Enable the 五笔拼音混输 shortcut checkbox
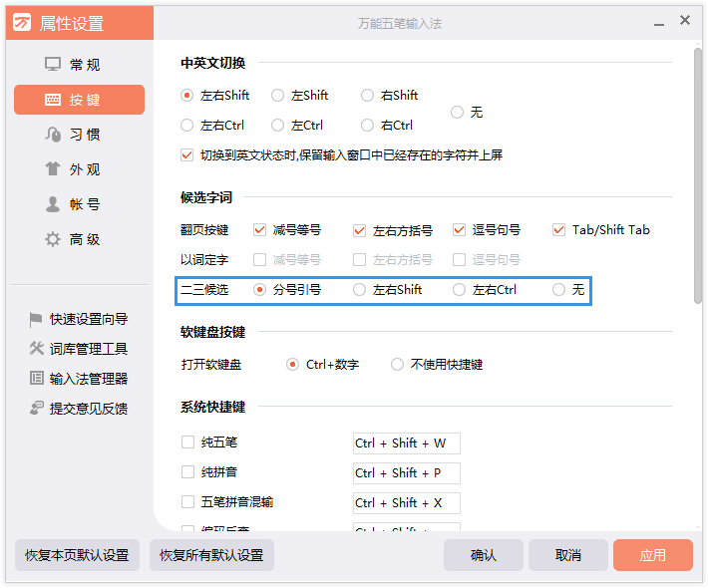This screenshot has width=708, height=588. tap(187, 502)
